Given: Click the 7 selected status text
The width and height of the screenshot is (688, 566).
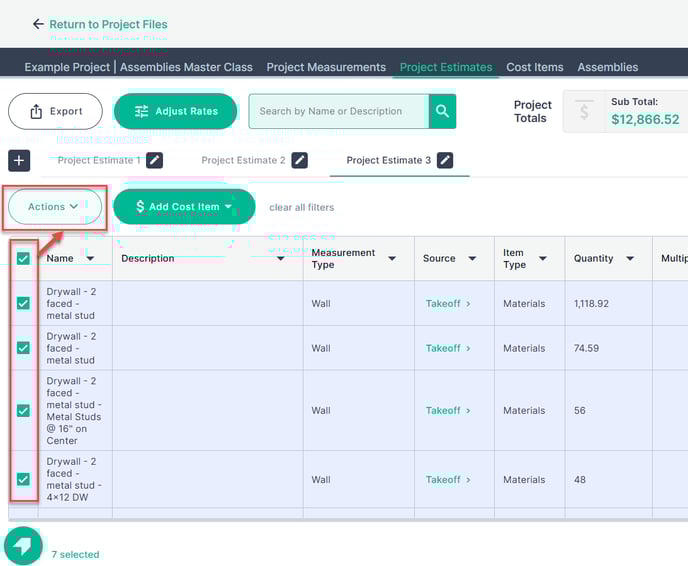Looking at the screenshot, I should click(75, 555).
